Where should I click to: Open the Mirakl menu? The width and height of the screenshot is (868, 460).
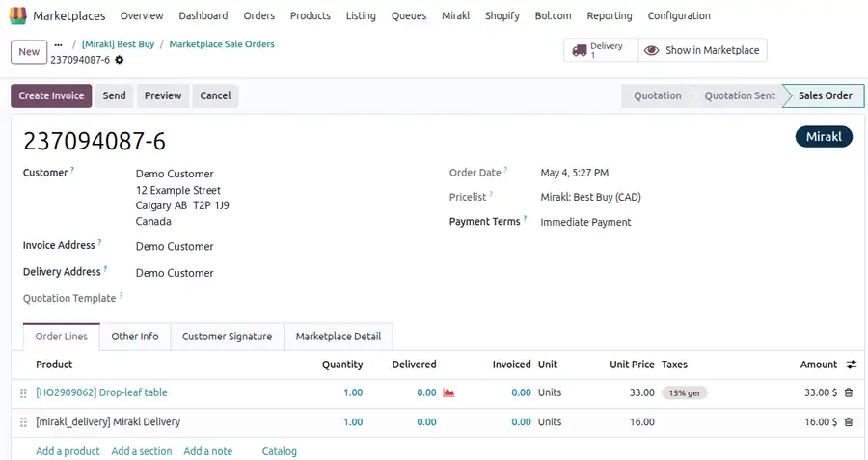[455, 15]
